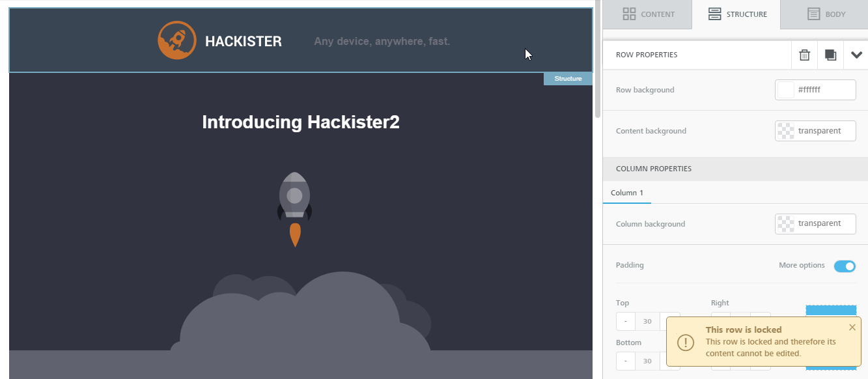Open the Body tab

point(826,14)
